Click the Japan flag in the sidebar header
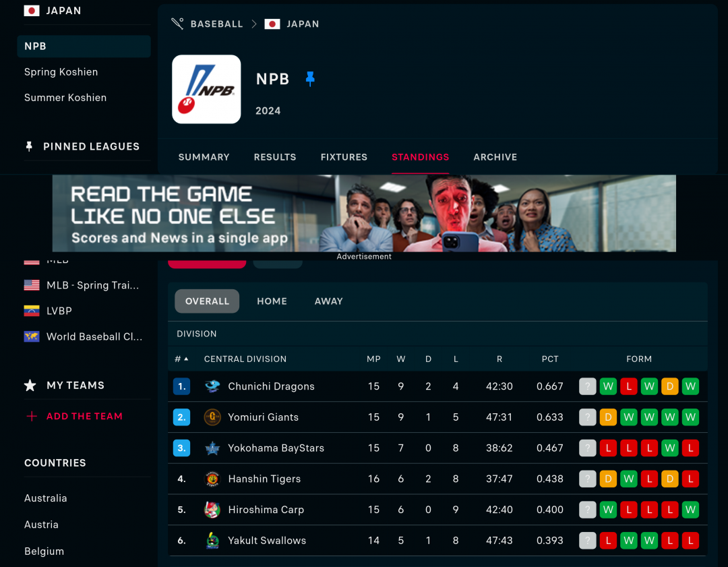 click(32, 11)
